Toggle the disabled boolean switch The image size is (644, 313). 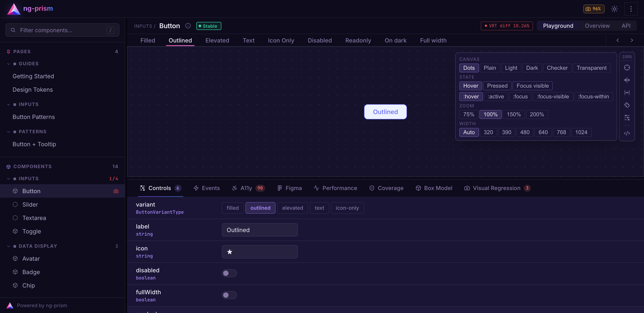(229, 273)
